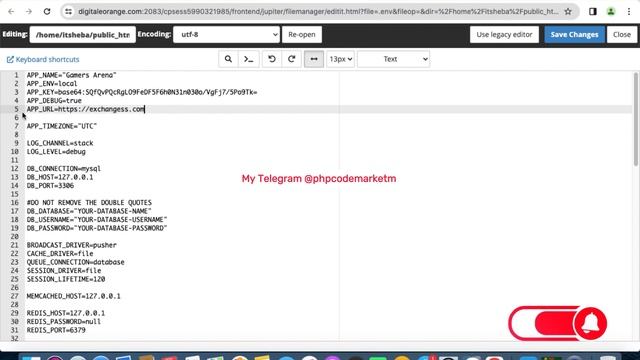This screenshot has width=640, height=360.
Task: Go forward in browser history
Action: click(x=29, y=11)
